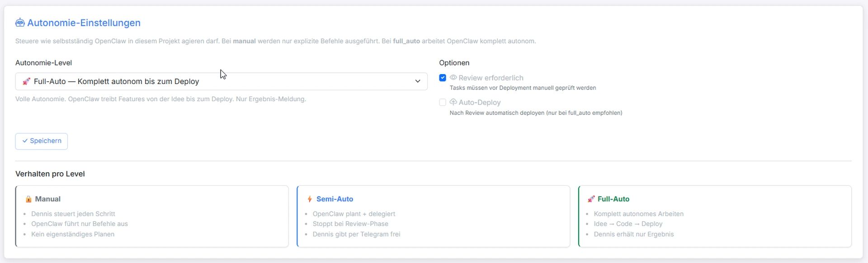This screenshot has height=263, width=868.
Task: Open the Autonomie-Level dropdown
Action: tap(221, 81)
